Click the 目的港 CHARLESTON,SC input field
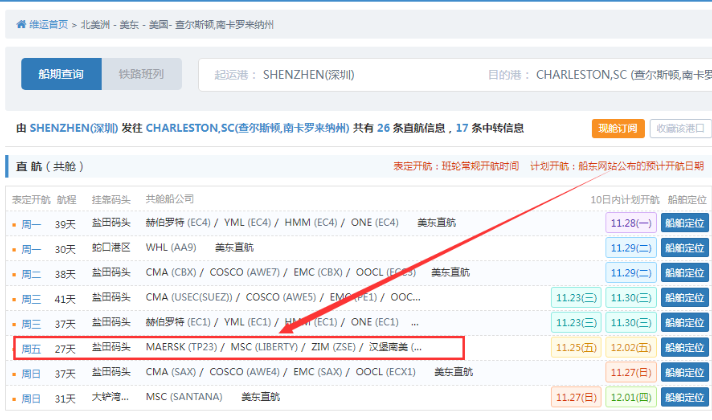This screenshot has width=712, height=420. [x=599, y=74]
